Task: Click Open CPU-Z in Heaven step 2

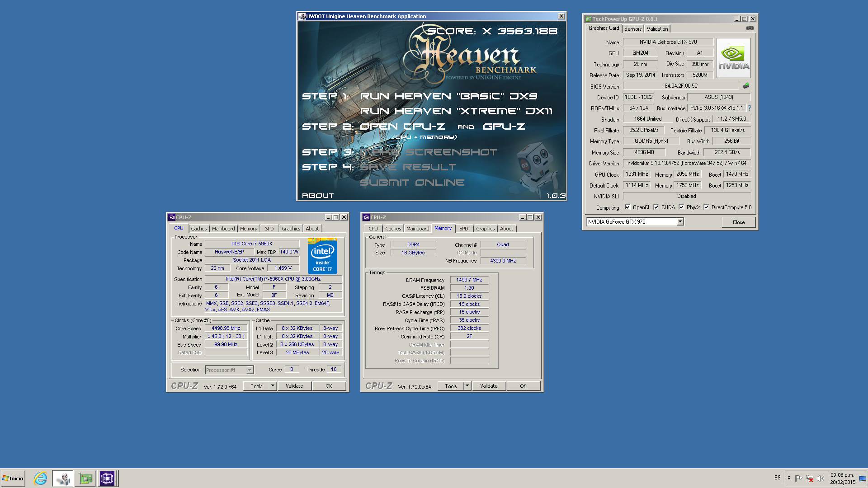Action: pos(402,127)
